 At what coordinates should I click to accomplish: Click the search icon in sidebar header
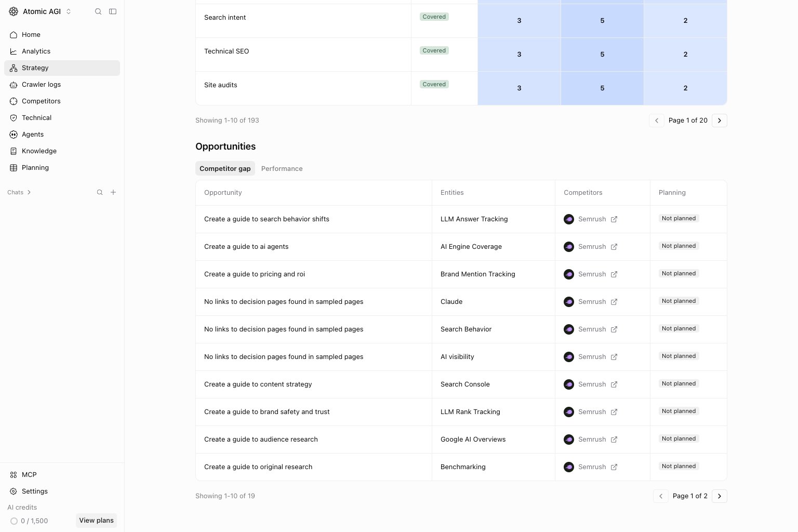[98, 11]
